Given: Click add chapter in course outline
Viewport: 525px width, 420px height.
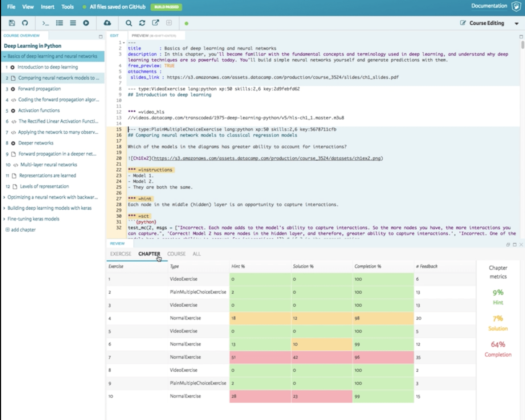Looking at the screenshot, I should [23, 230].
